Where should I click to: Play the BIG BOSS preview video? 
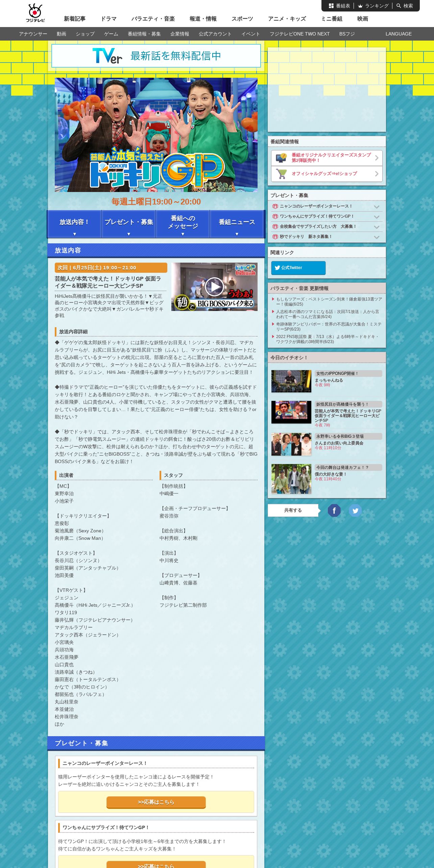point(214,287)
